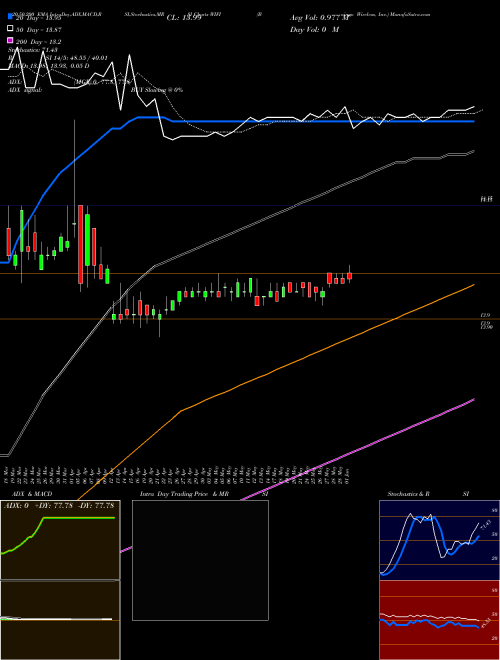Click the red RSI panel chart
500x660 pixels.
[x=439, y=620]
